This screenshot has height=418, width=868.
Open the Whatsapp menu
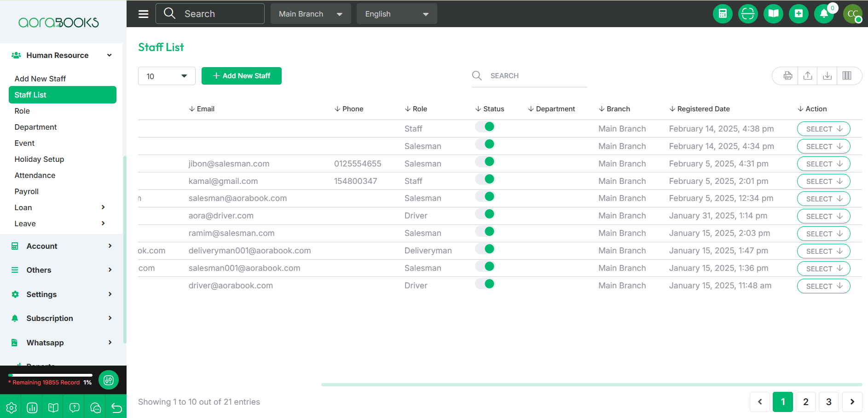[x=62, y=343]
